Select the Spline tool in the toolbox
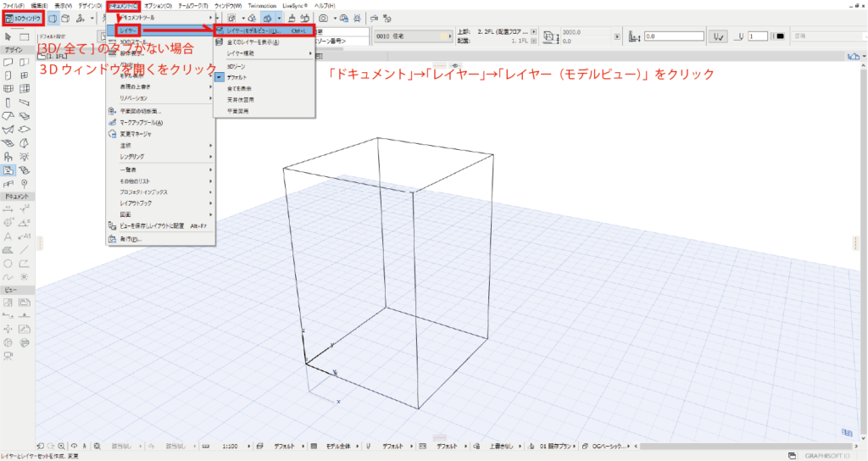 pyautogui.click(x=8, y=277)
